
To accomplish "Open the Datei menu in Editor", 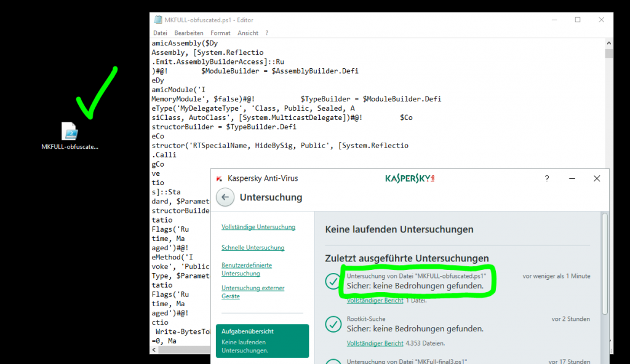I will 160,33.
